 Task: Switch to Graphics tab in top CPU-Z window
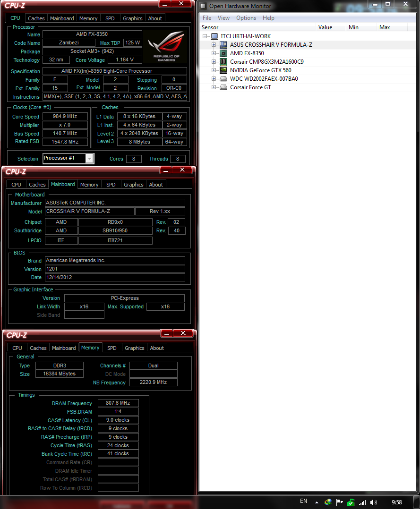[x=132, y=18]
